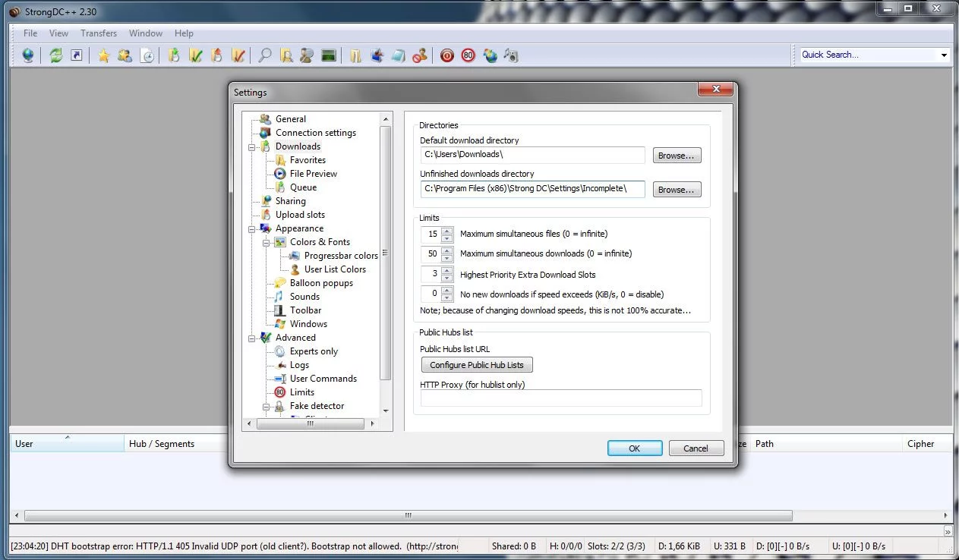Click the Unfinished downloads directory field

pyautogui.click(x=532, y=189)
